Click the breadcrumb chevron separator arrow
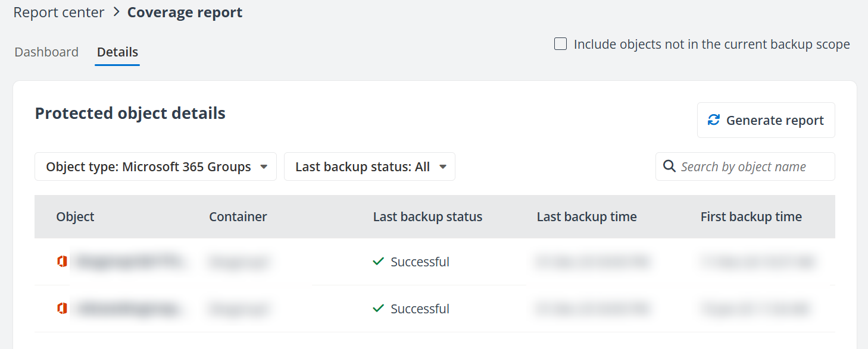868x349 pixels. (x=116, y=12)
